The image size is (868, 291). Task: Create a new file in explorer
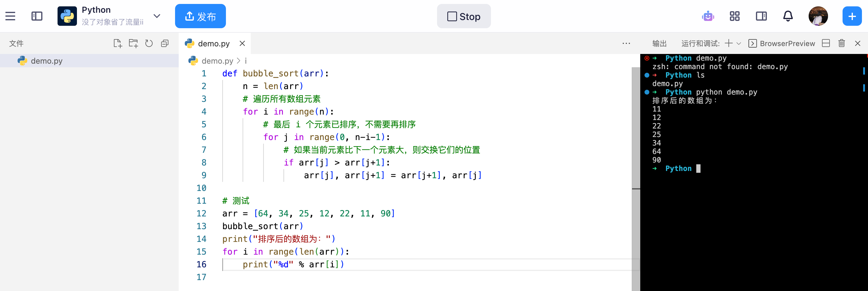pyautogui.click(x=118, y=43)
